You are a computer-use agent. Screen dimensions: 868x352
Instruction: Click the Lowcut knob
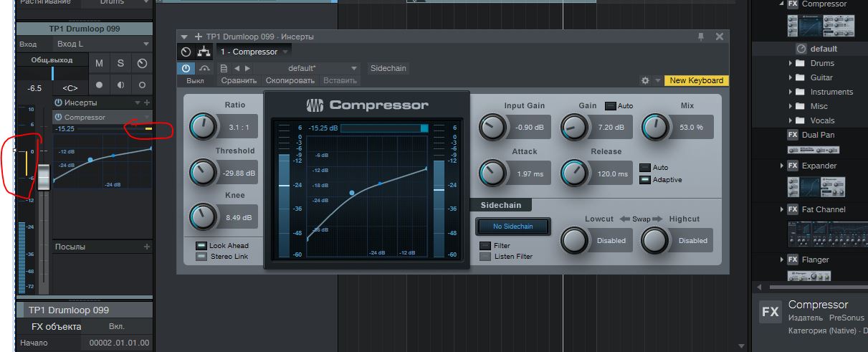tap(574, 241)
